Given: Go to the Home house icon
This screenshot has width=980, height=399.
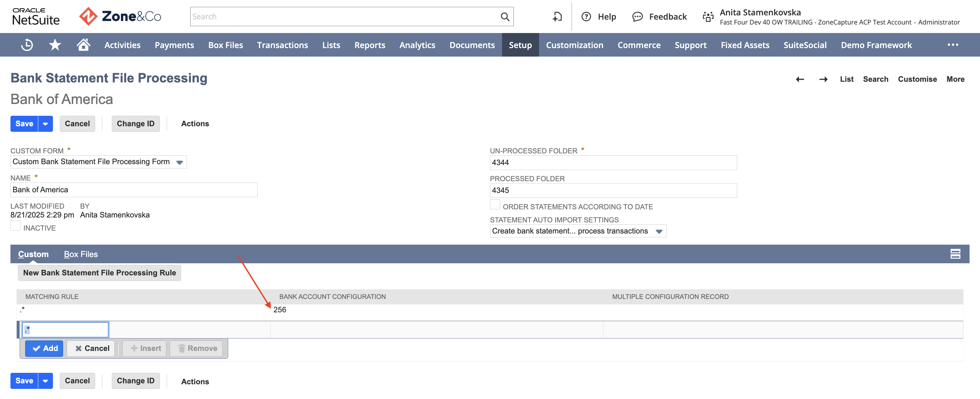Looking at the screenshot, I should click(x=83, y=44).
